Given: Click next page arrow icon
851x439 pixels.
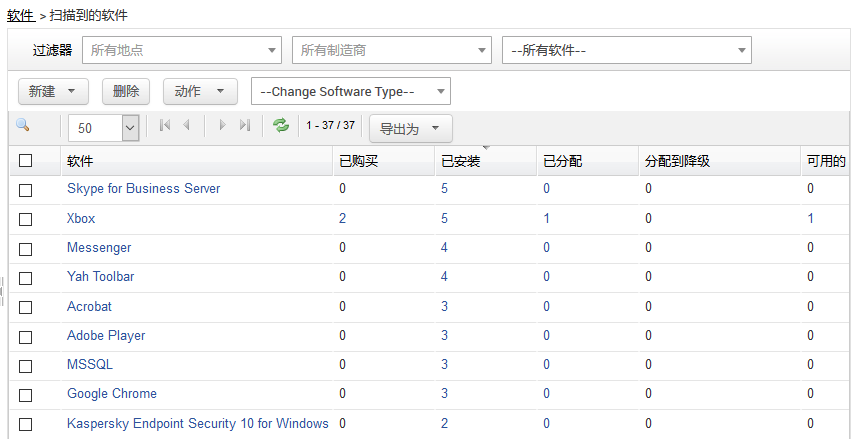Looking at the screenshot, I should click(x=223, y=126).
